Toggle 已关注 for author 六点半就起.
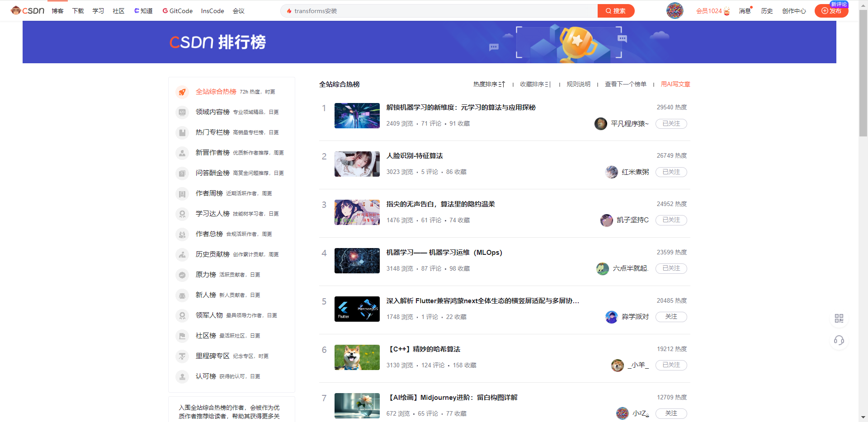This screenshot has width=868, height=422. 671,268
